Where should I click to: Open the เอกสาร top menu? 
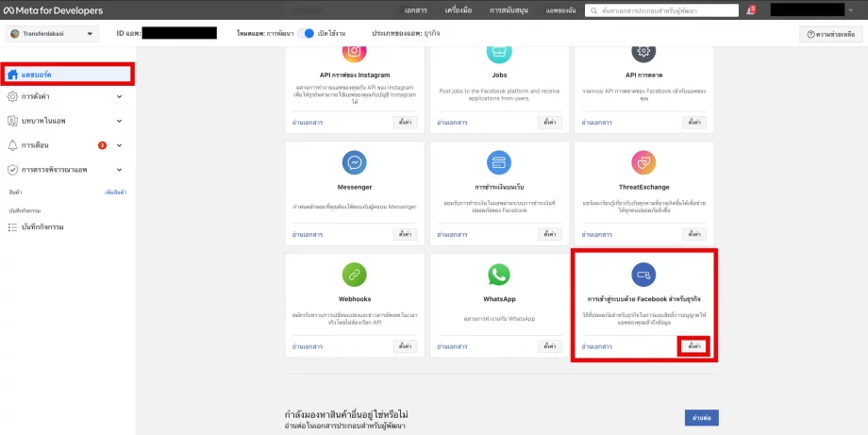click(416, 10)
